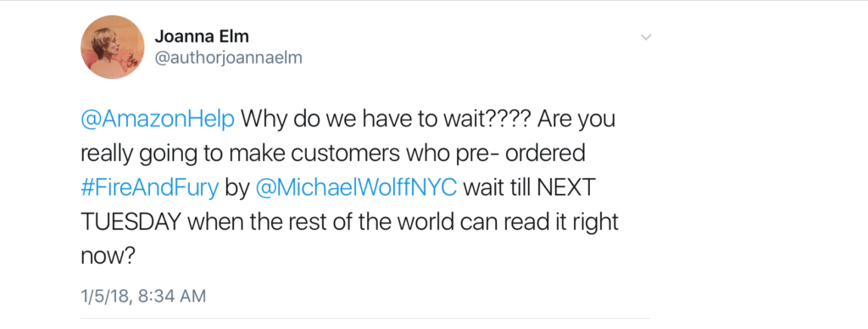
Task: Click the 8:34 AM time text
Action: click(x=170, y=296)
